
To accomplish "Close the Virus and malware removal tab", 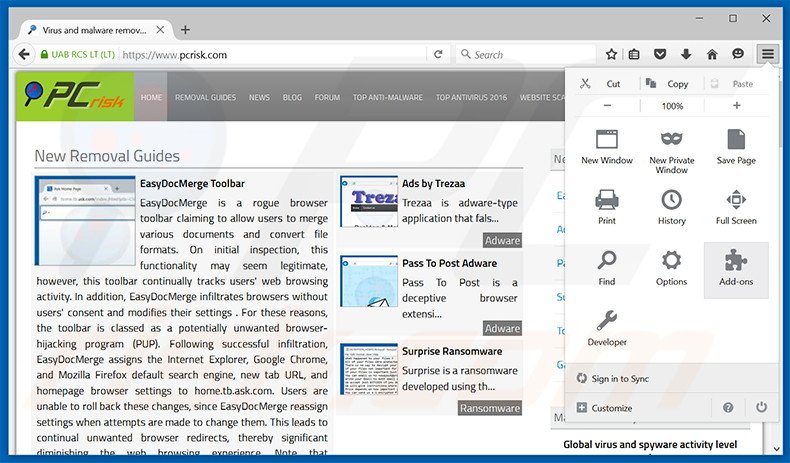I will click(x=160, y=30).
